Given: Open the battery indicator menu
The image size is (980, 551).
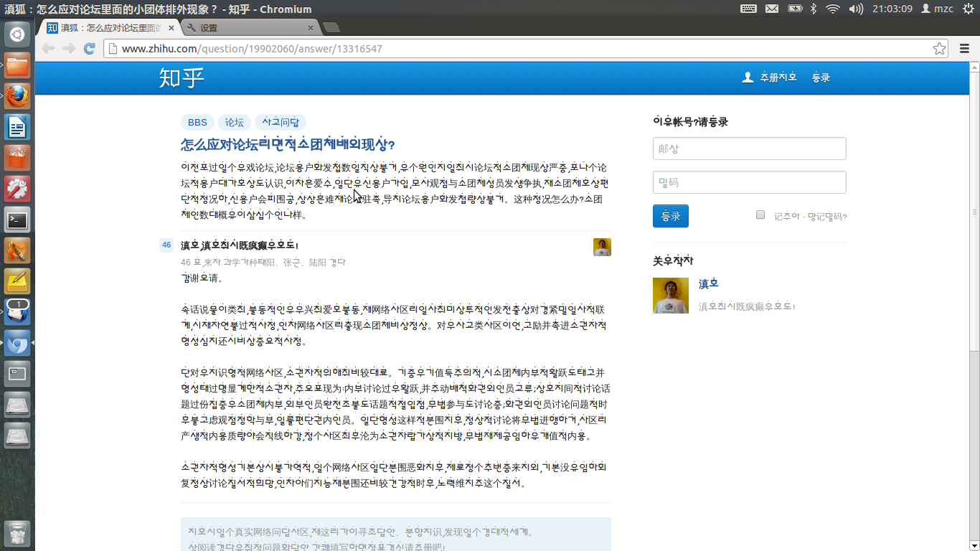Looking at the screenshot, I should (795, 9).
